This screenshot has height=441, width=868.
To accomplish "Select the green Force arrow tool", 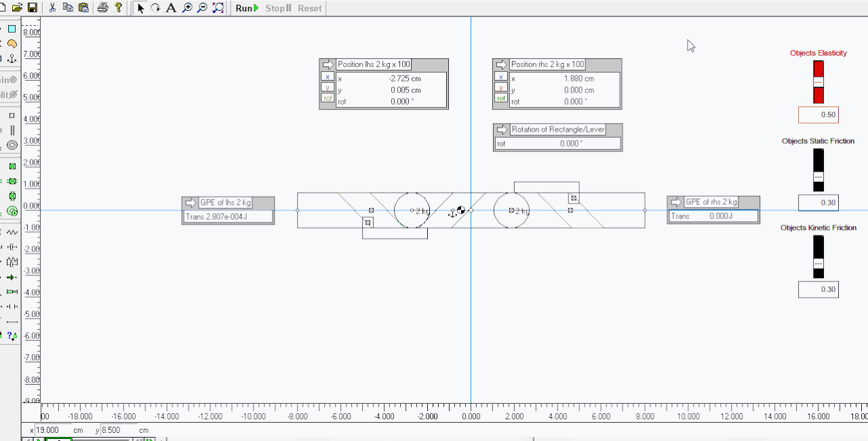I will click(x=12, y=277).
